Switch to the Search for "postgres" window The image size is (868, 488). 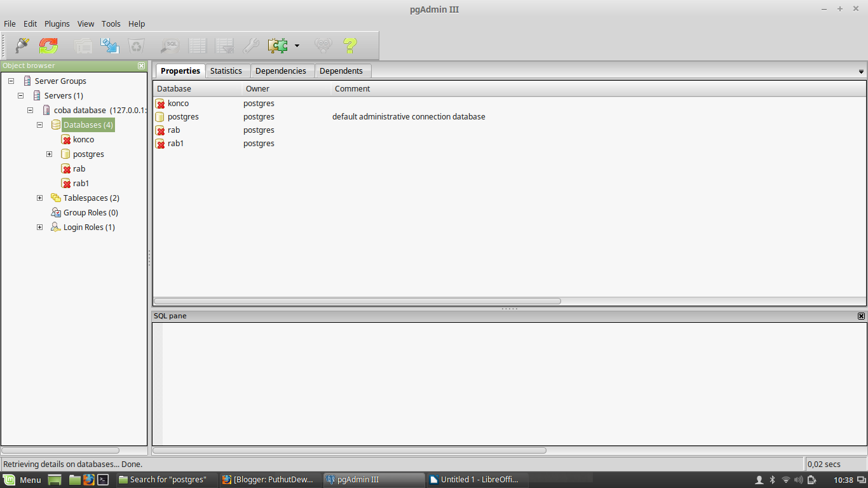(166, 480)
